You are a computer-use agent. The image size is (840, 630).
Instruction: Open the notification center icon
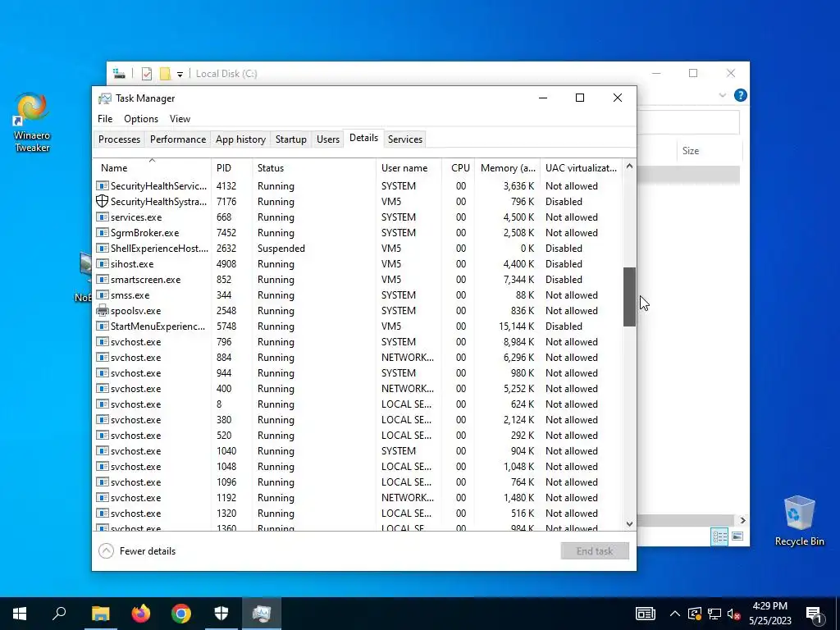pyautogui.click(x=814, y=614)
